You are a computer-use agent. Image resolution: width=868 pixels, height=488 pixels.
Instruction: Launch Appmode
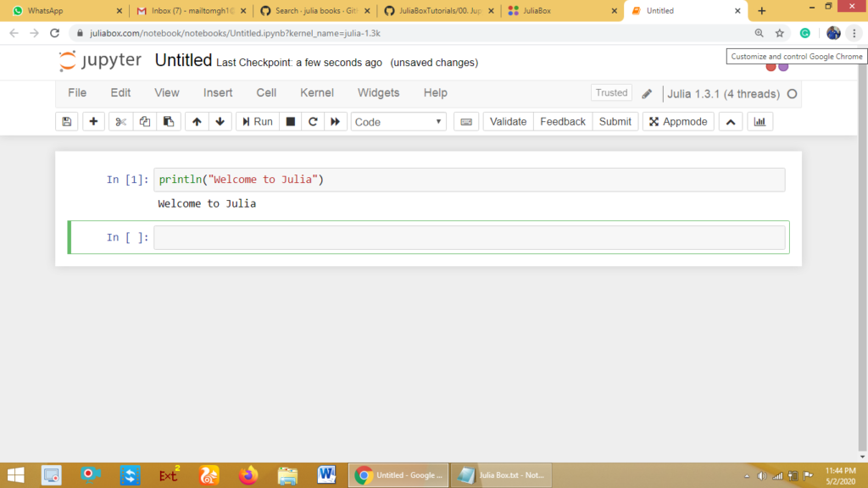click(x=678, y=122)
